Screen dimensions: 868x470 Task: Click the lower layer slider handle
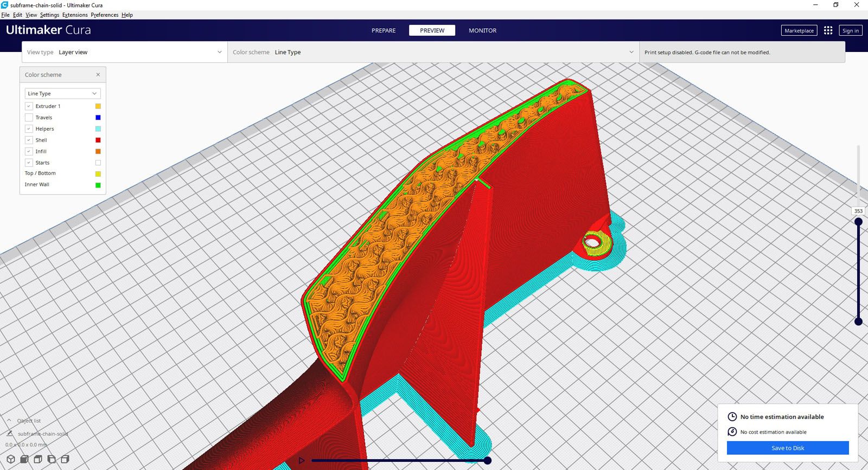tap(858, 321)
